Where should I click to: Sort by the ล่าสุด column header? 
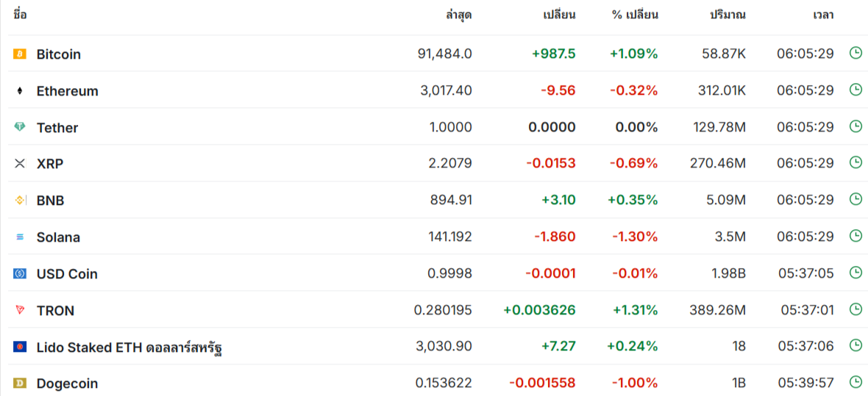click(x=458, y=15)
